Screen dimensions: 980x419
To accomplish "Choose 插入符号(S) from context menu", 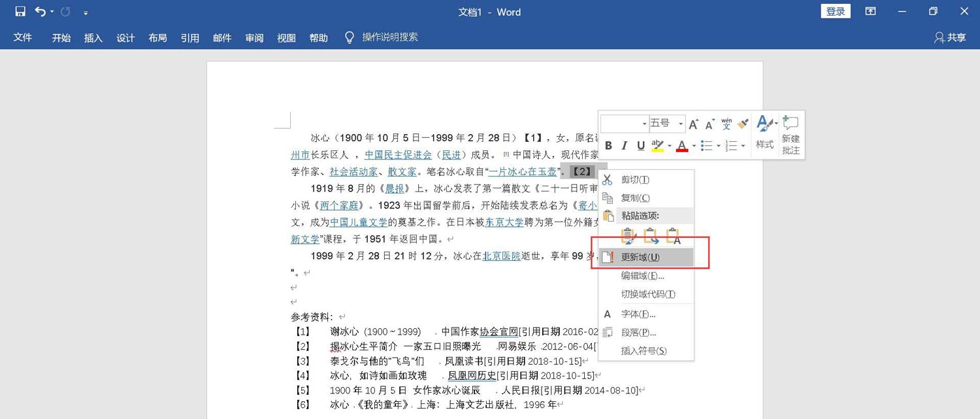I will pos(646,351).
